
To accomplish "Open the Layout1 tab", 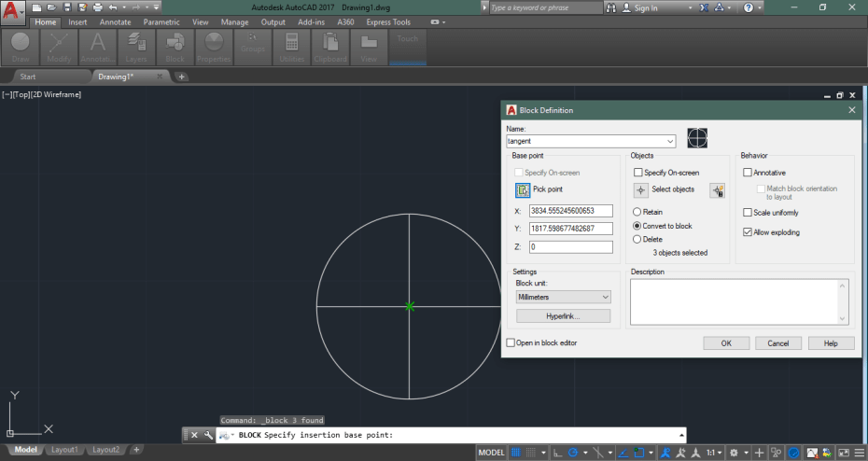I will [64, 450].
